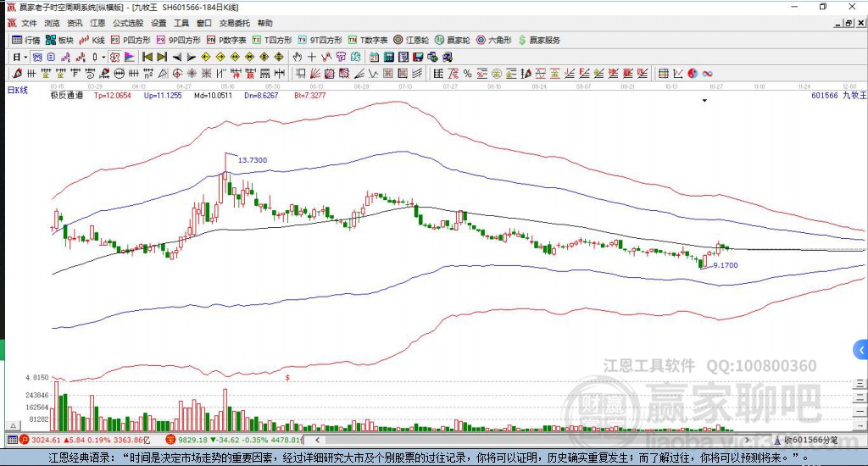Click the 13.7300 high price label
This screenshot has height=466, width=868.
(x=253, y=160)
